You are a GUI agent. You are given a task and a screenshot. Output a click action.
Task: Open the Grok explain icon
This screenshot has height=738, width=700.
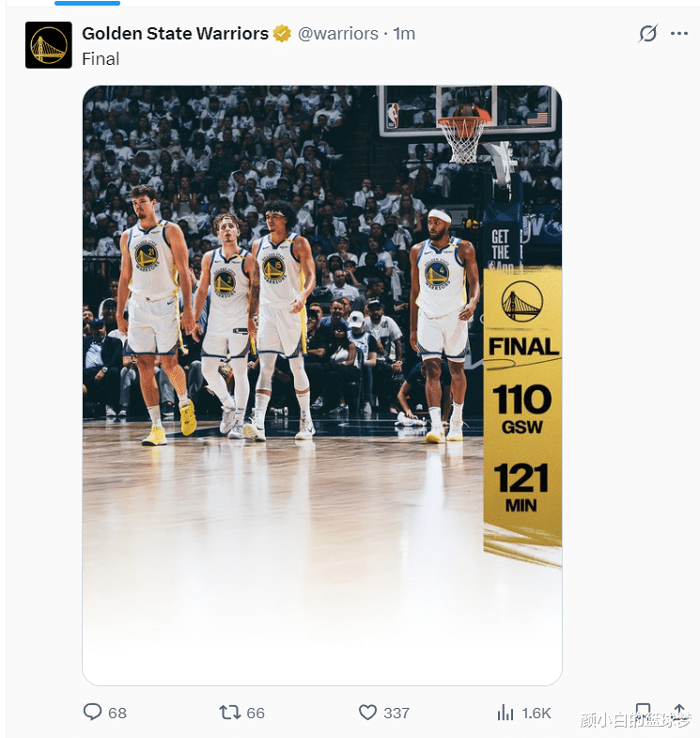[648, 34]
